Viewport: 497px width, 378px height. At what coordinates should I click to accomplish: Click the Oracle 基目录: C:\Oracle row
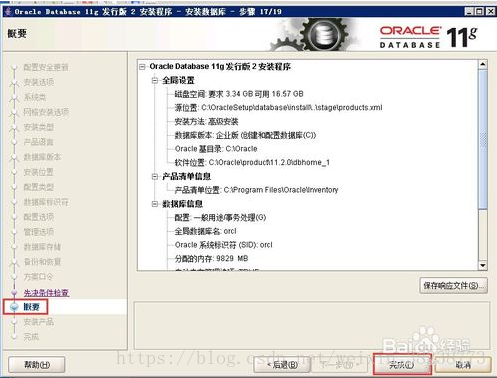216,149
